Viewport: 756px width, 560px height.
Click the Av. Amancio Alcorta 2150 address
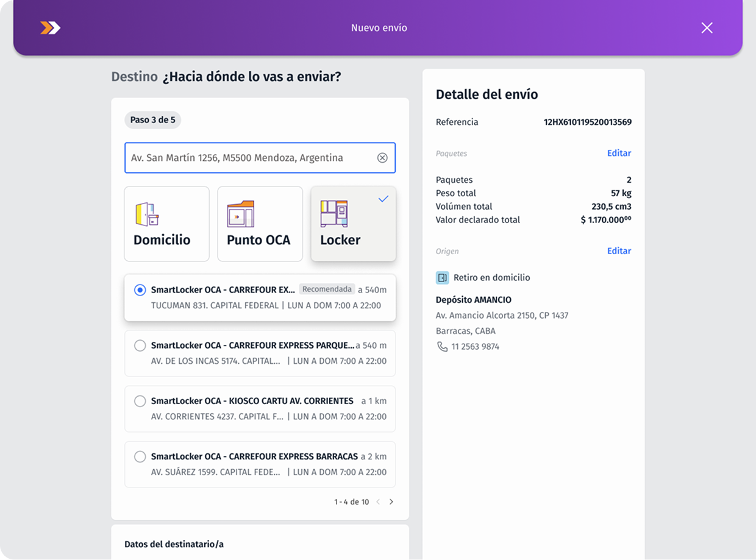[x=502, y=316]
